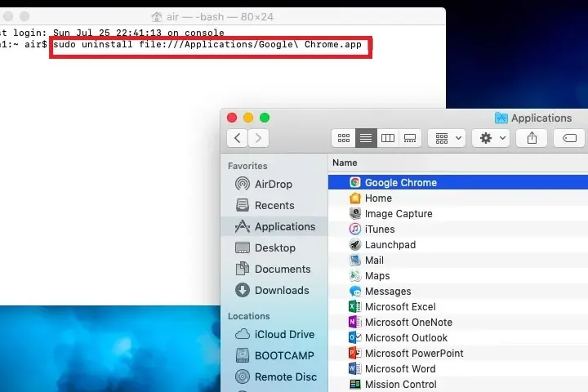Open Recents in Finder sidebar

point(274,206)
